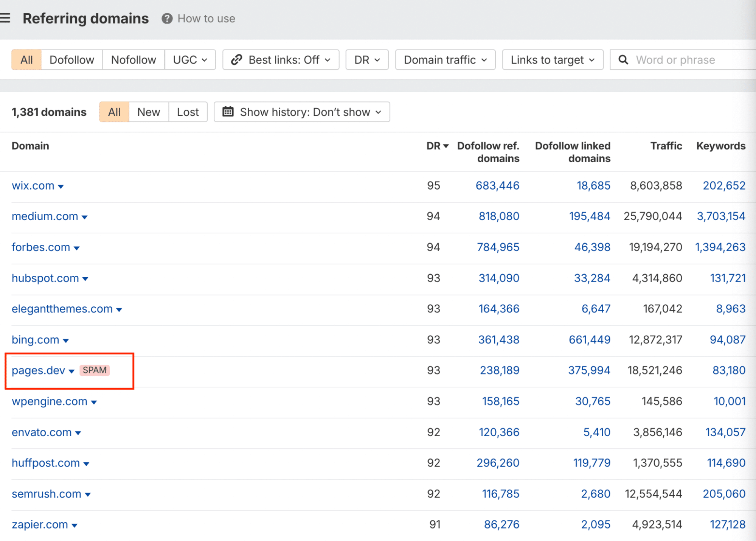Click wpengine.com dofollow linked domains 30,765

(x=593, y=401)
